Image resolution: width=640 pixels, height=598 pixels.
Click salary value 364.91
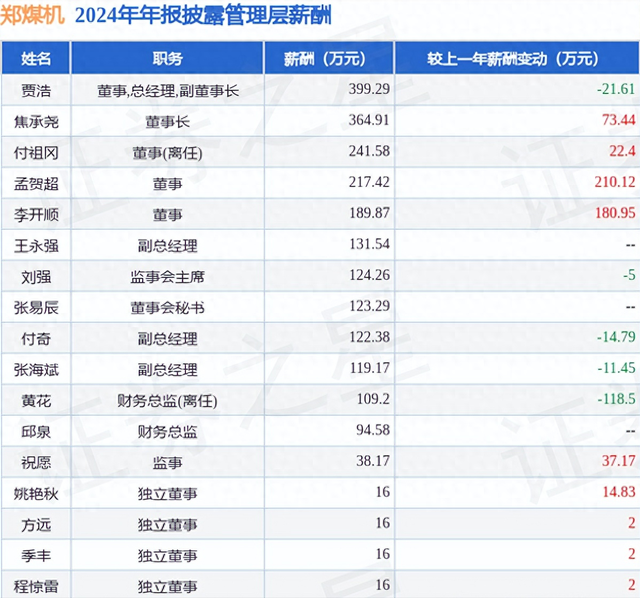pyautogui.click(x=369, y=120)
